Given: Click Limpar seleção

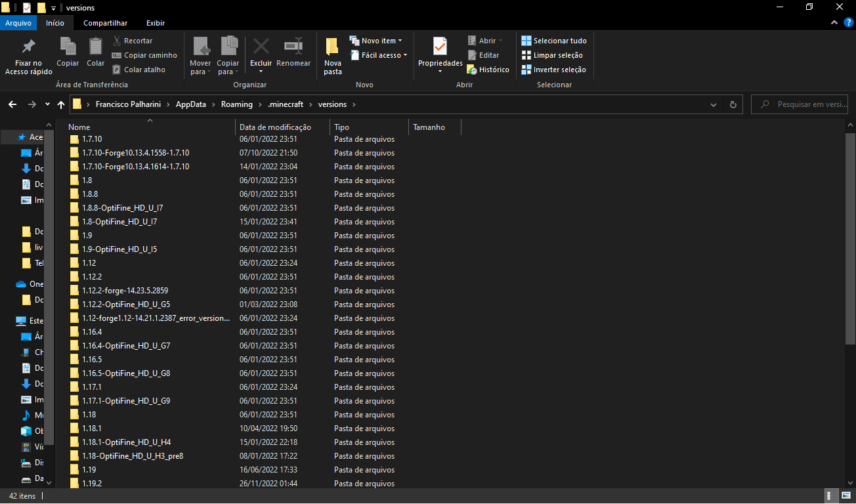Looking at the screenshot, I should (552, 55).
